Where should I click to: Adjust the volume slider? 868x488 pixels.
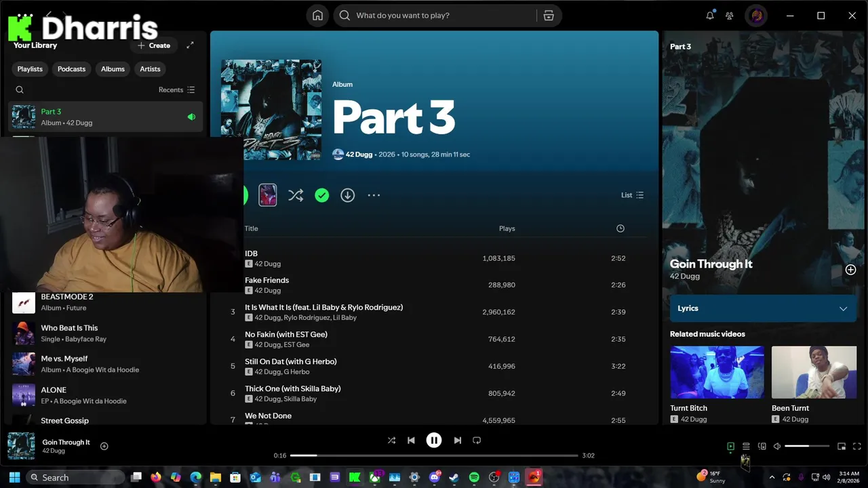tap(807, 446)
